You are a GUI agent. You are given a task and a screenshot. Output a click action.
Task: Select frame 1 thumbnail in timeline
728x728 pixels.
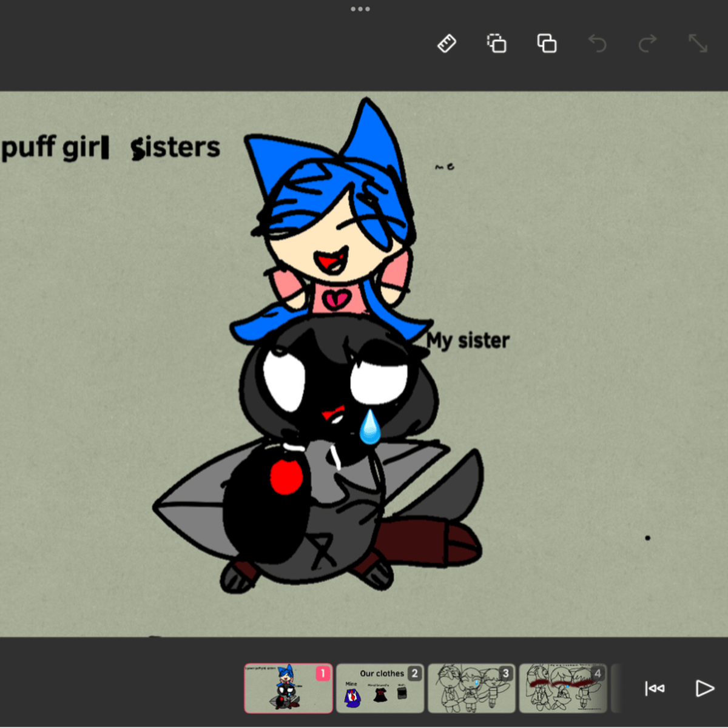click(x=288, y=688)
